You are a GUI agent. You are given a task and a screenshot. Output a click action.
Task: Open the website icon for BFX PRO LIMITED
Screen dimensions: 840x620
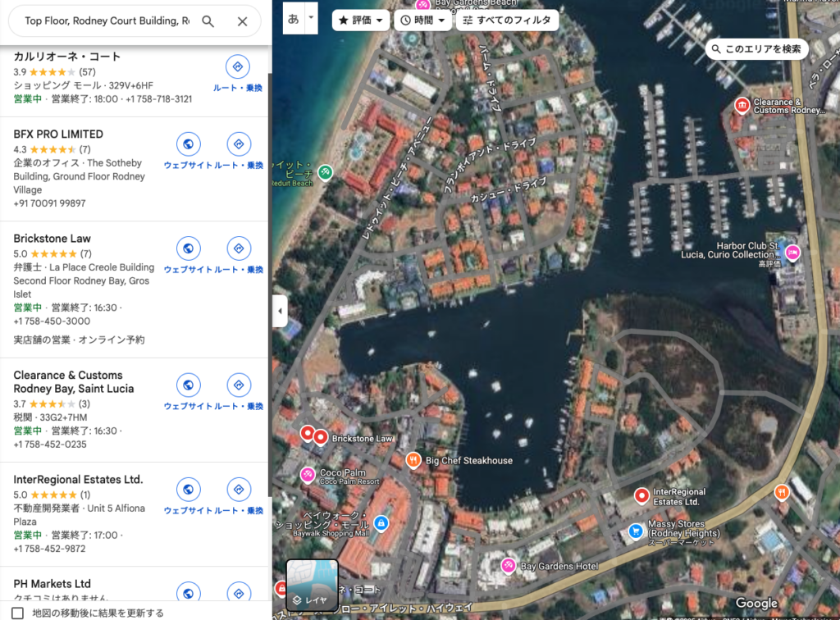point(189,144)
